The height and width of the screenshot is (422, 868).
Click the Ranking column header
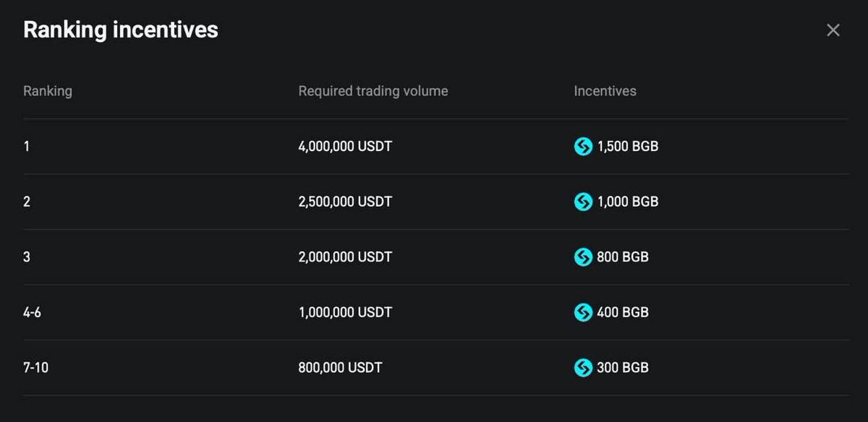coord(48,91)
